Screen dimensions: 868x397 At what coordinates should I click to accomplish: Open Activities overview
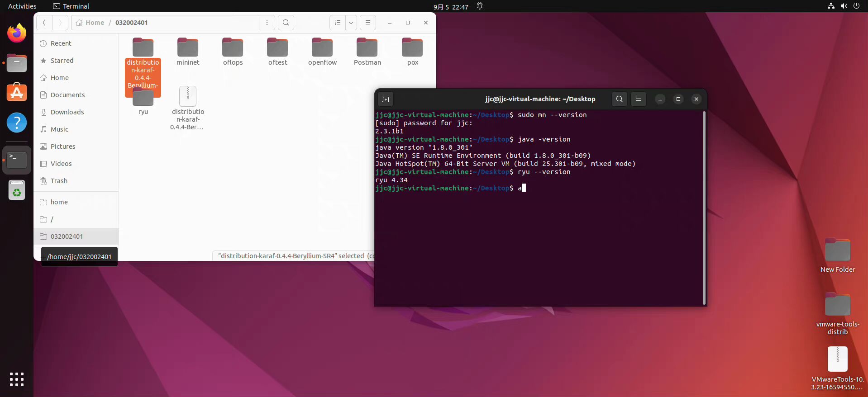click(x=22, y=6)
